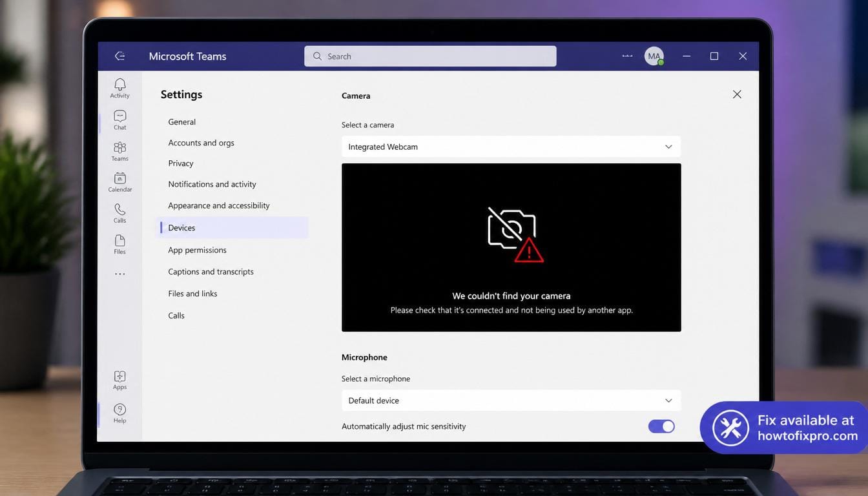The image size is (868, 496).
Task: Click the 'Microsoft Teams' title text
Action: [x=187, y=56]
